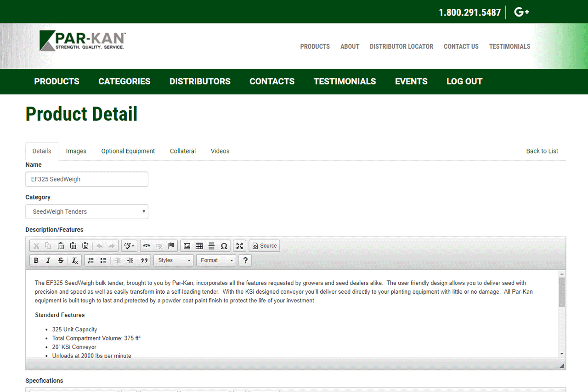This screenshot has height=392, width=588.
Task: Insert a numbered list
Action: pos(91,261)
